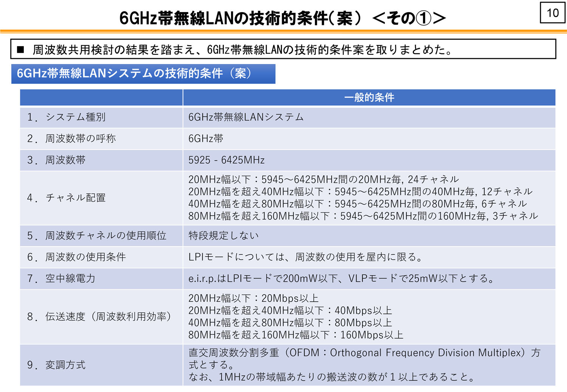
Task: Select row label 2. 周波数帯の呼称
Action: point(71,139)
